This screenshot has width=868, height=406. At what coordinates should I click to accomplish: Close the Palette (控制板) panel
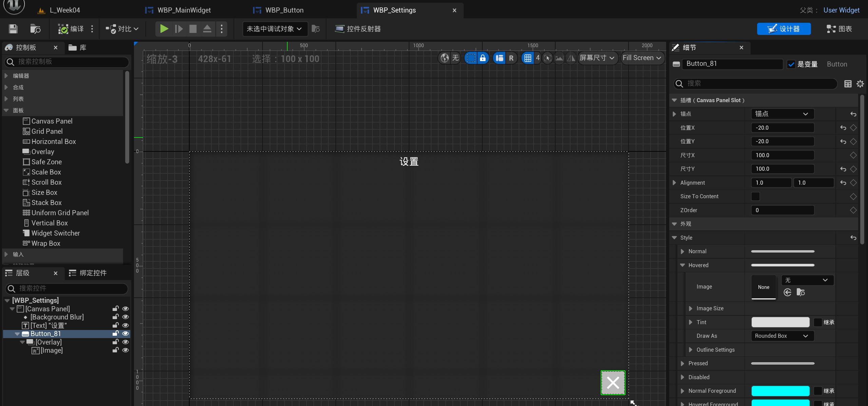(56, 48)
